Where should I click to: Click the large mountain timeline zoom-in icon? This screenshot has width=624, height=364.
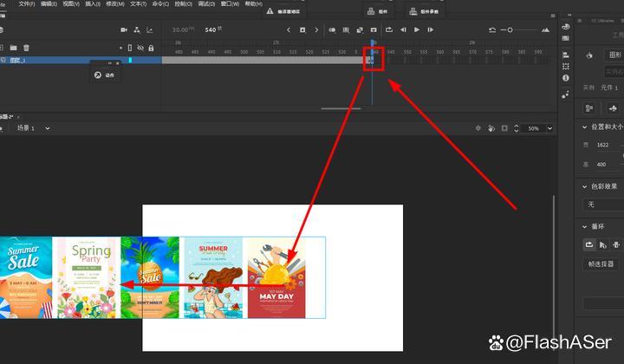546,29
